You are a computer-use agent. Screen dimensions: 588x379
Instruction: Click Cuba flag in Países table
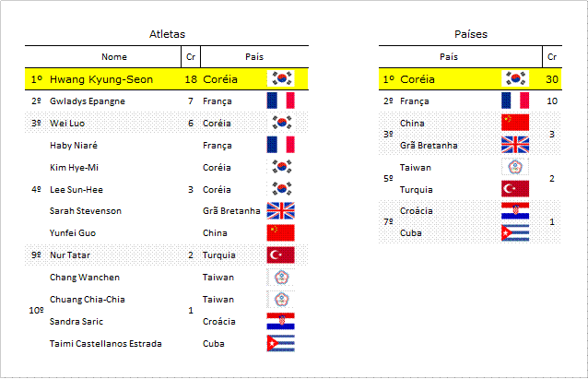click(x=515, y=233)
